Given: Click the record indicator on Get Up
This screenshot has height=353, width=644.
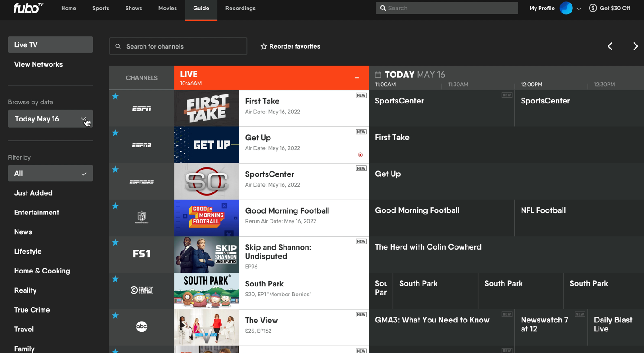Looking at the screenshot, I should pyautogui.click(x=360, y=155).
